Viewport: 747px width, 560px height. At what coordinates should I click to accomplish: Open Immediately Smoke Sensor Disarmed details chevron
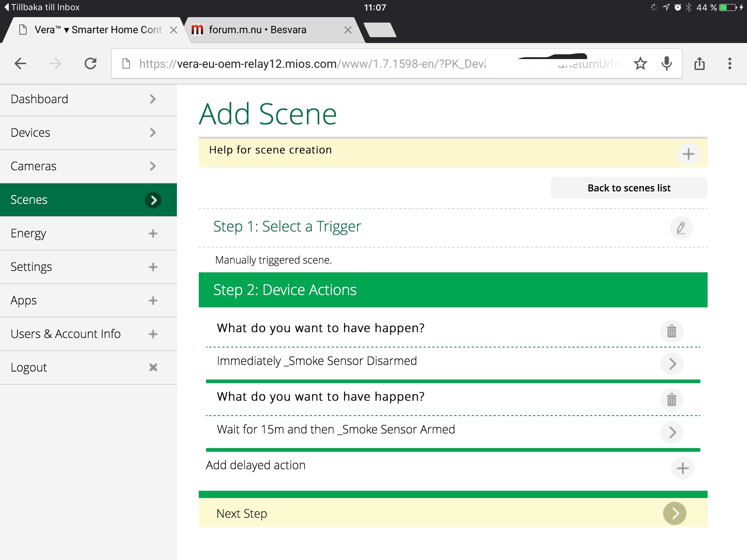672,363
